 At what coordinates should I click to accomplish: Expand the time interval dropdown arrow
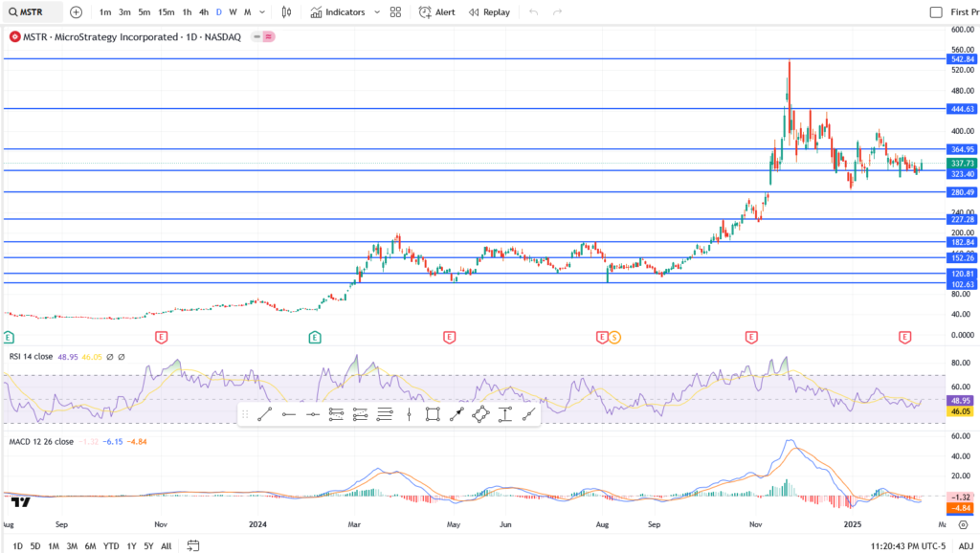click(263, 12)
